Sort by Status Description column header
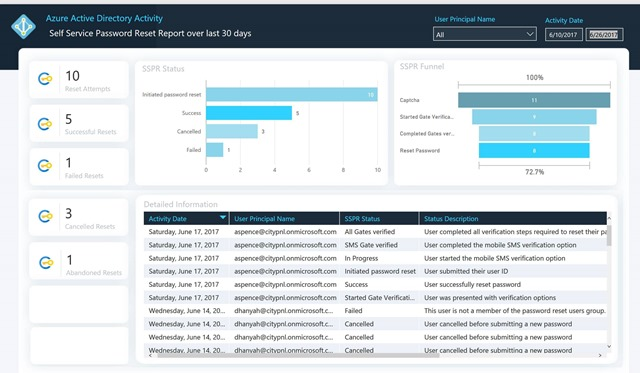640x373 pixels. (513, 219)
